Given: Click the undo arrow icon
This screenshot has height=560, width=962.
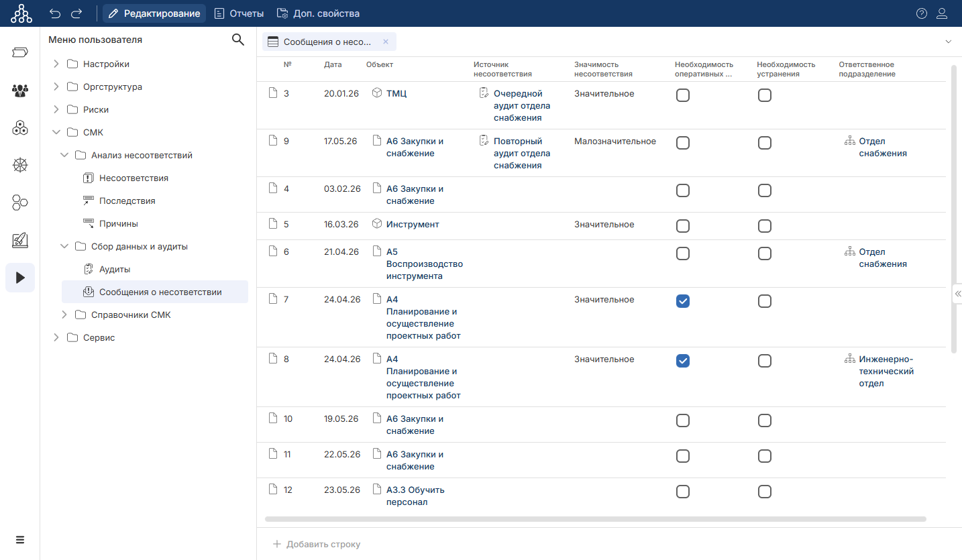Looking at the screenshot, I should click(x=55, y=13).
